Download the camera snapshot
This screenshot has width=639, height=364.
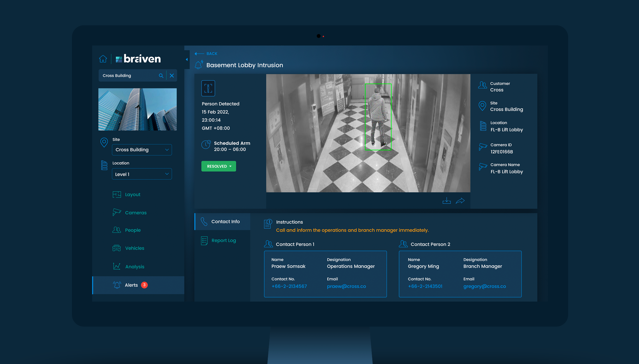coord(446,201)
